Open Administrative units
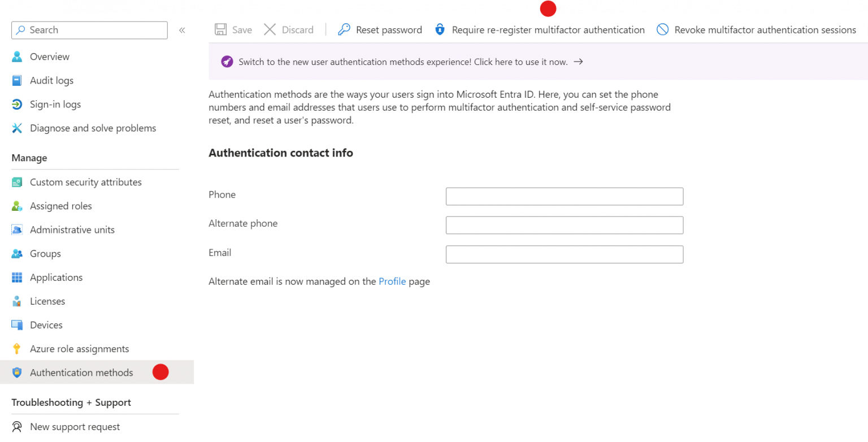Screen dimensions: 868x442 tap(72, 229)
